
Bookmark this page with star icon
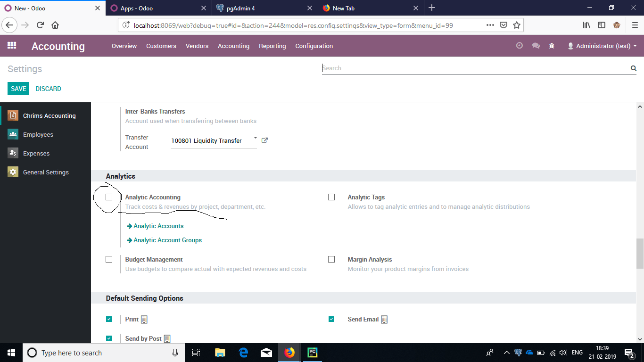pyautogui.click(x=517, y=25)
